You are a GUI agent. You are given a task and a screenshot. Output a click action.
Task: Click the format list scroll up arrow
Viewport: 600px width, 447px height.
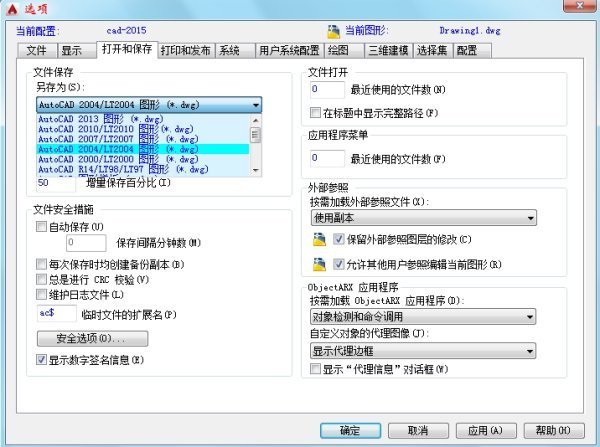(256, 120)
